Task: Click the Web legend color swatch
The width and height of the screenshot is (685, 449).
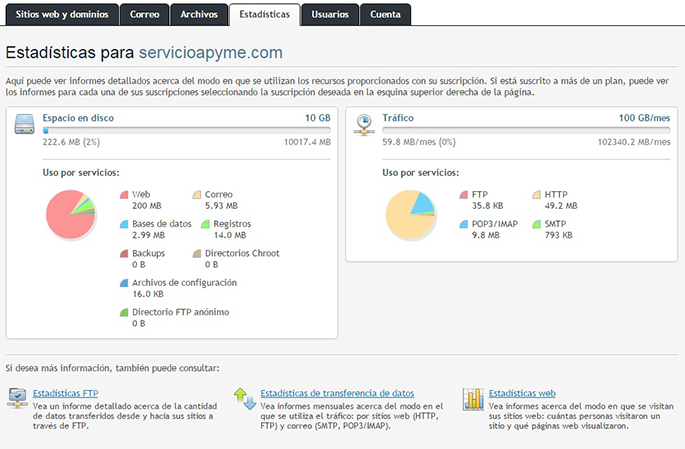Action: [124, 194]
